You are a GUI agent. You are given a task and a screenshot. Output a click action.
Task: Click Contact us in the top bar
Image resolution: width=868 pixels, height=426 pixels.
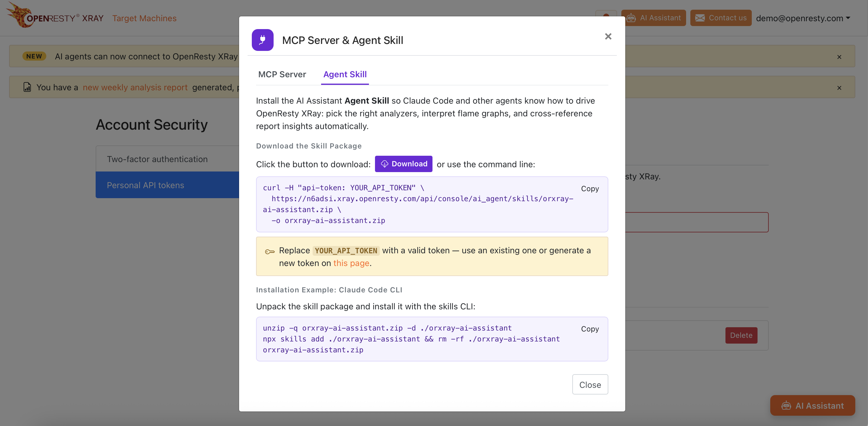tap(721, 18)
